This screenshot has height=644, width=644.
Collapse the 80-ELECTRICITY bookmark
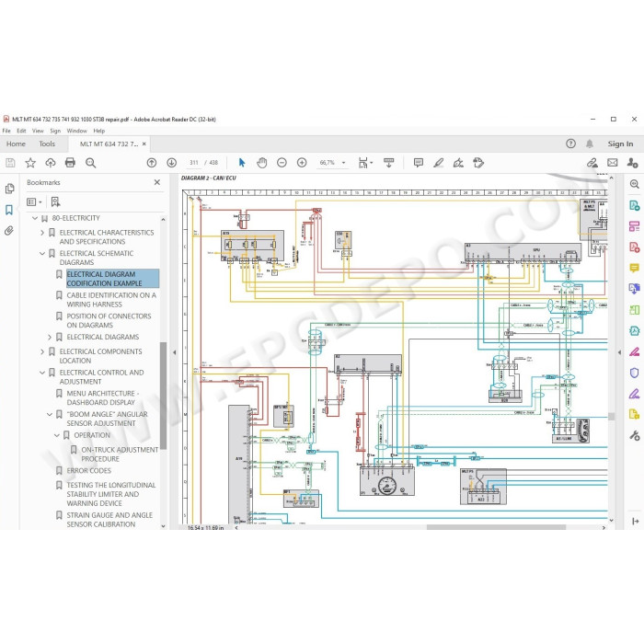[x=35, y=218]
